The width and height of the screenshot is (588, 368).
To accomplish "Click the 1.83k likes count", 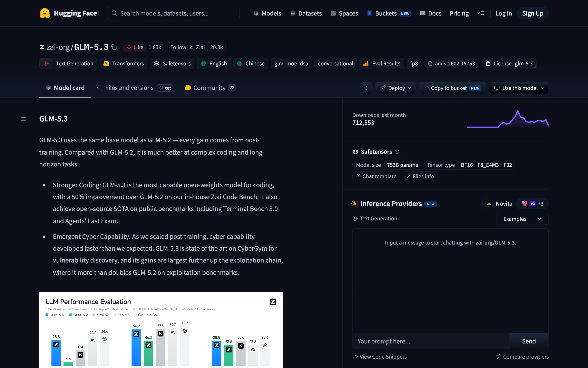I will tap(155, 47).
